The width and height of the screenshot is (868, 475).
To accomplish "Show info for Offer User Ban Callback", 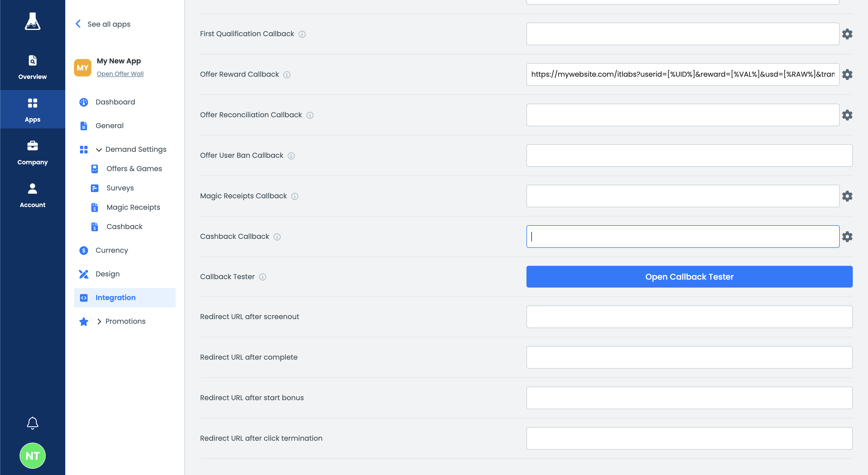I will 291,156.
